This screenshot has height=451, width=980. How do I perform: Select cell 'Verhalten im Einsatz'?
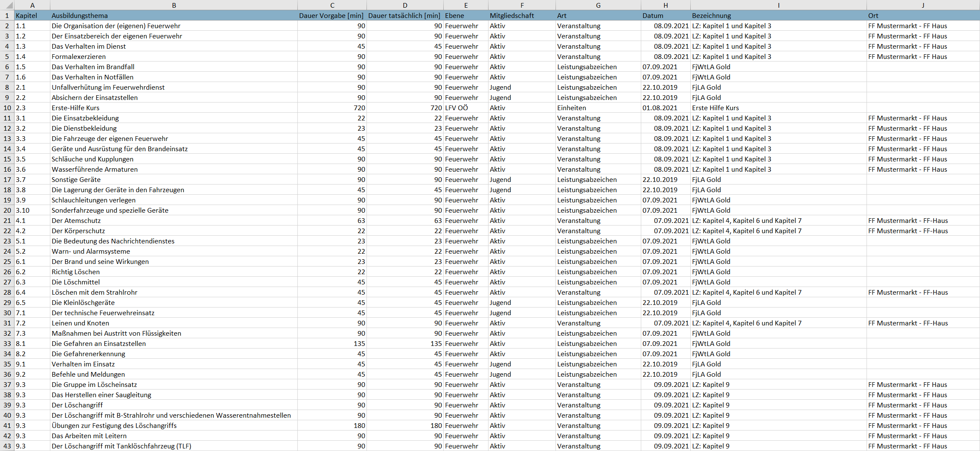click(x=174, y=364)
